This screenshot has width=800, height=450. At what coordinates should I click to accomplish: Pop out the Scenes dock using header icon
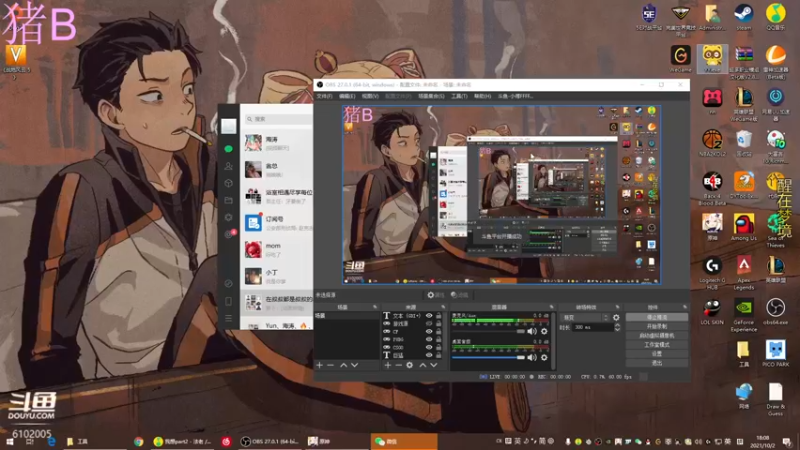(x=375, y=307)
